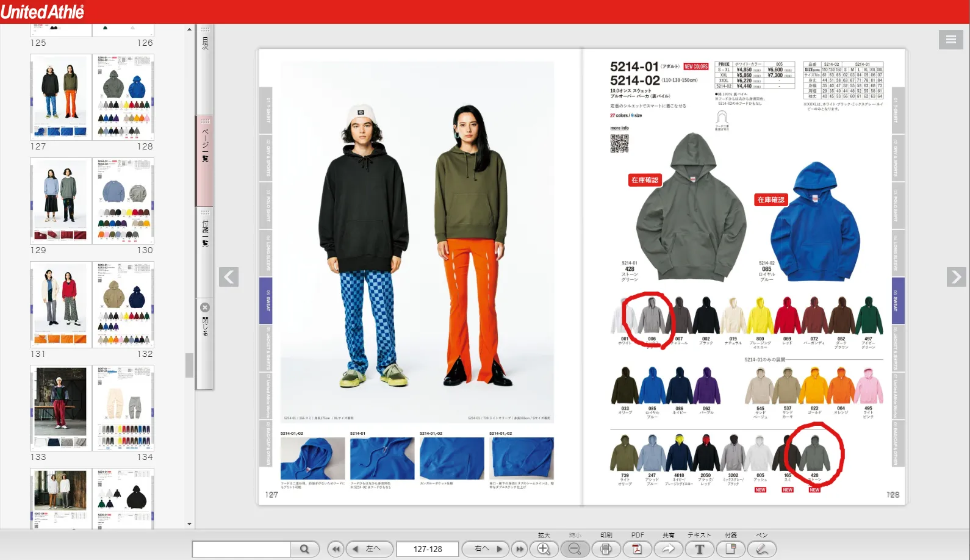Zoom out with the 縮小 magnifier

575,549
